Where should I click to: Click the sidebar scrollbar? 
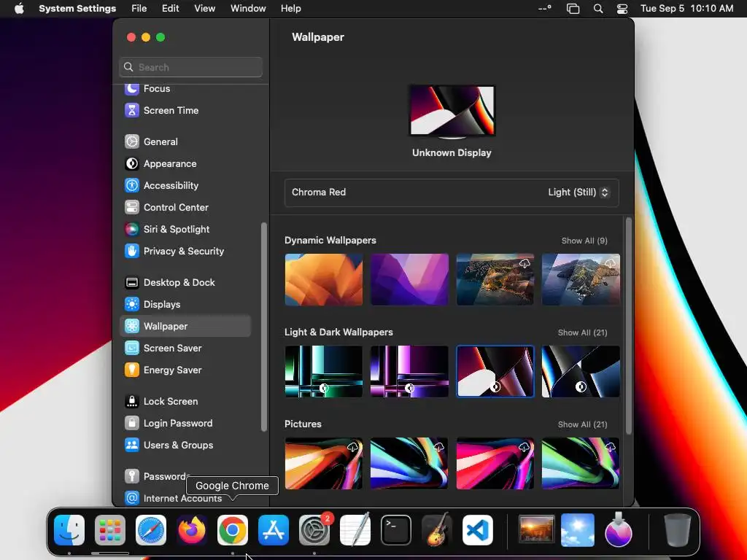tap(264, 327)
